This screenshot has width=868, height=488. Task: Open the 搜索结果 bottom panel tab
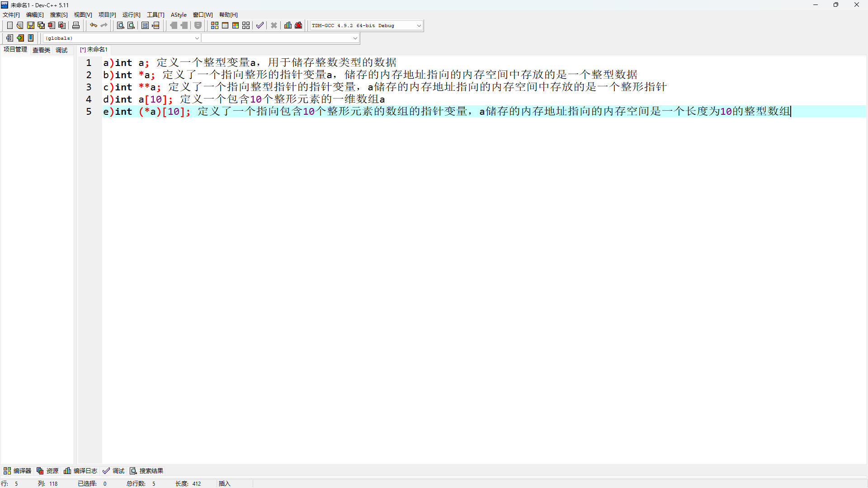click(x=146, y=471)
